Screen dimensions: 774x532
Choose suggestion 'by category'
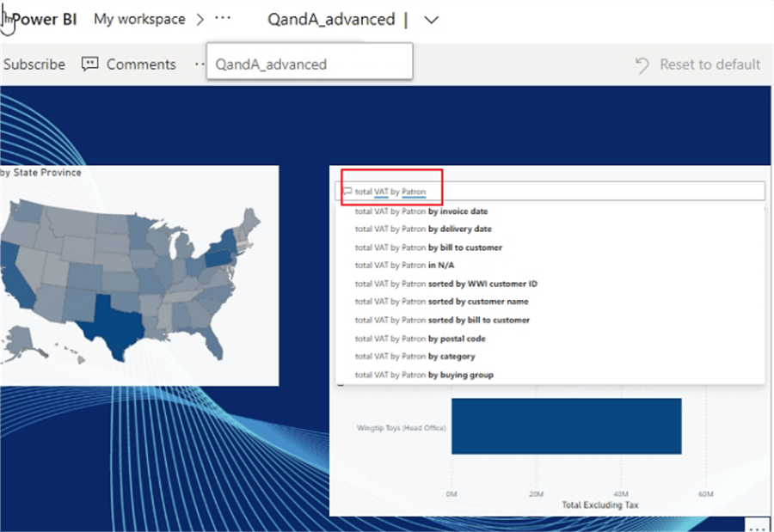tap(550, 357)
